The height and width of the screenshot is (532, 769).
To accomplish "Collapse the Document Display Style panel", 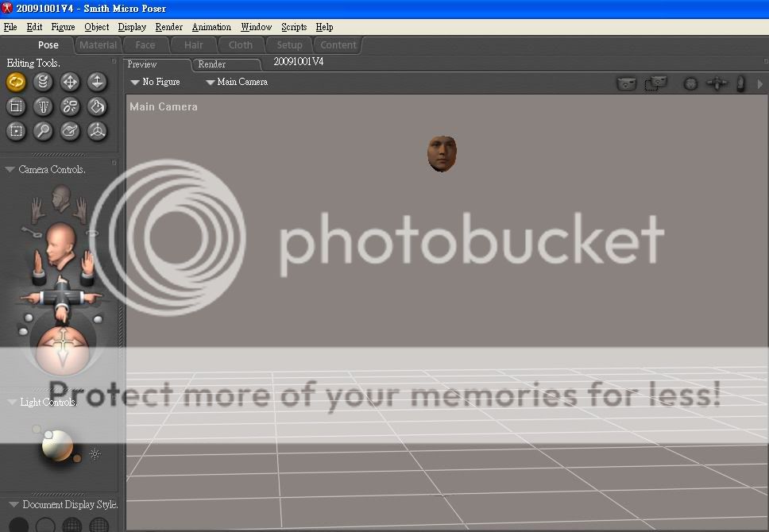I will pyautogui.click(x=13, y=505).
